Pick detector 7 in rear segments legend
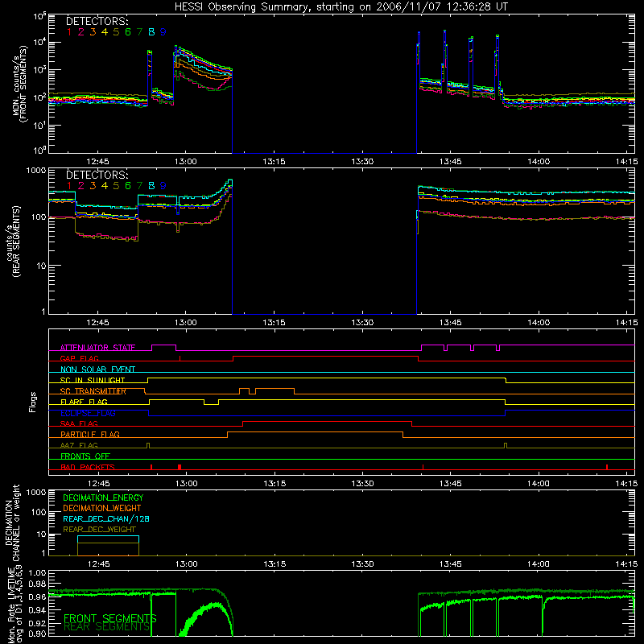The height and width of the screenshot is (644, 644). (x=139, y=186)
